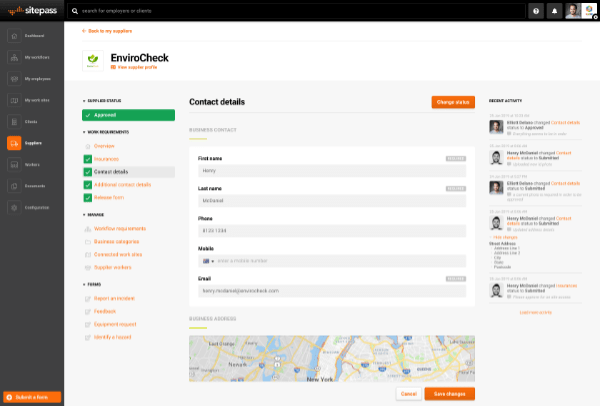This screenshot has height=406, width=600.
Task: Click the Business categories folder icon
Action: pos(88,242)
